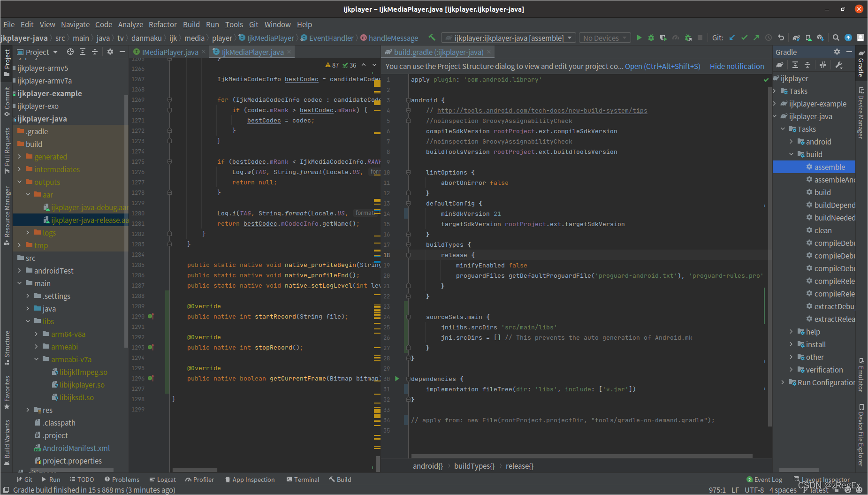
Task: Toggle the Logcat tool window
Action: tap(162, 480)
